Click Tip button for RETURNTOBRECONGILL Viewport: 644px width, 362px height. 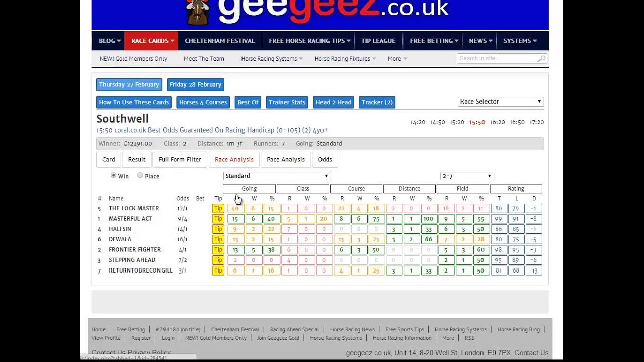tap(218, 270)
